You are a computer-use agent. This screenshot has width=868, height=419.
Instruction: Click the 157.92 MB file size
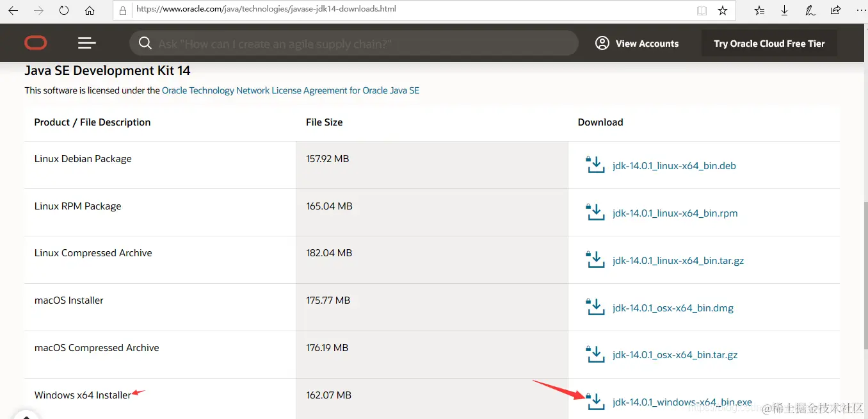pyautogui.click(x=327, y=159)
